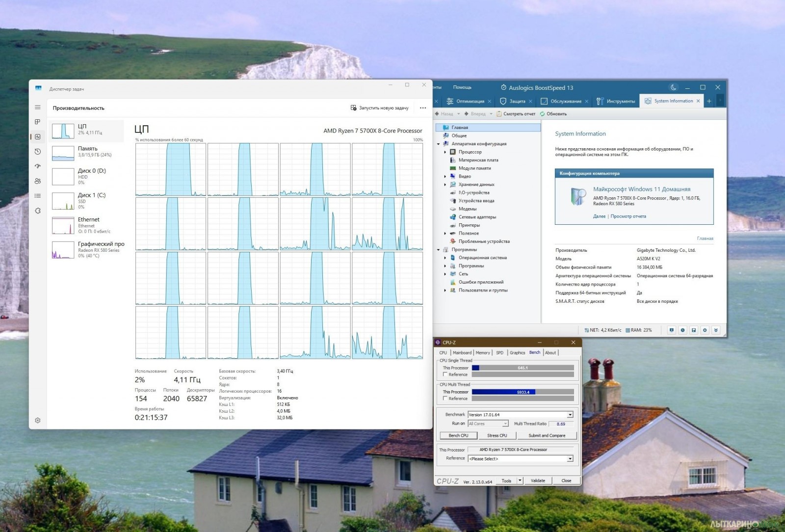Open Startup apps icon in Task Manager sidebar
The width and height of the screenshot is (785, 532).
(38, 166)
